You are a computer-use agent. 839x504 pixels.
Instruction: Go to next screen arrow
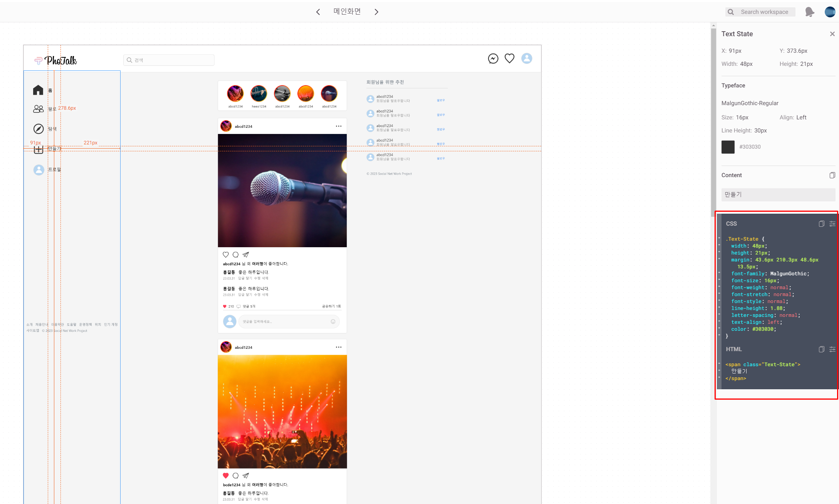point(376,12)
